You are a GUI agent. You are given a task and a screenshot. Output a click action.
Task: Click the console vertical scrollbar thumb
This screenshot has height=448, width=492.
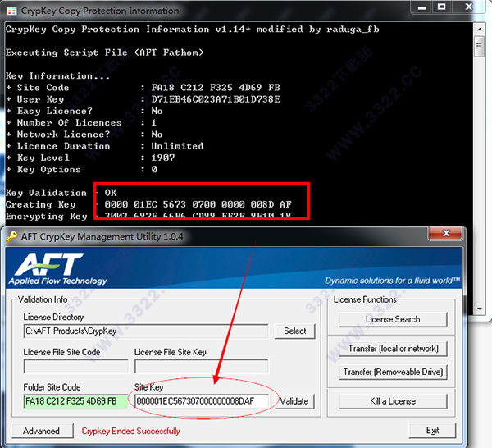[x=479, y=47]
